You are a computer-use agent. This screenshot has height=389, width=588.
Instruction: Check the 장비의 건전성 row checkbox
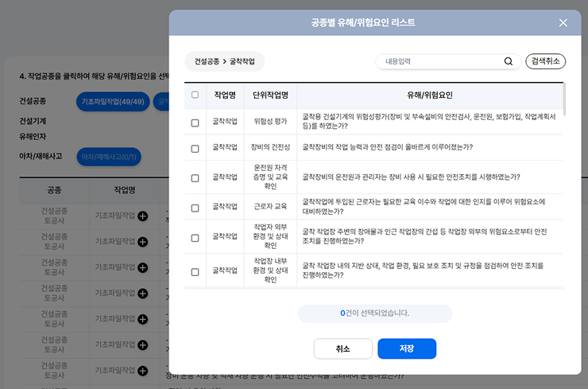pos(195,148)
